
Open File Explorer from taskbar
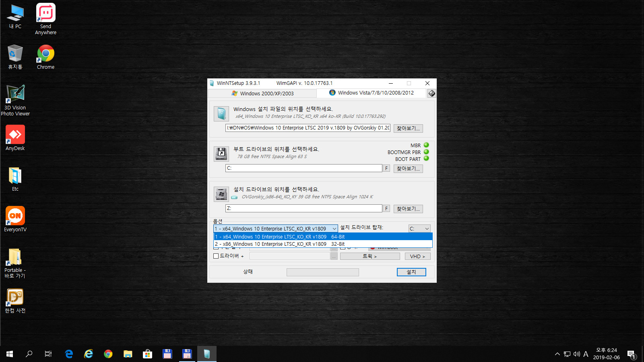click(x=128, y=354)
